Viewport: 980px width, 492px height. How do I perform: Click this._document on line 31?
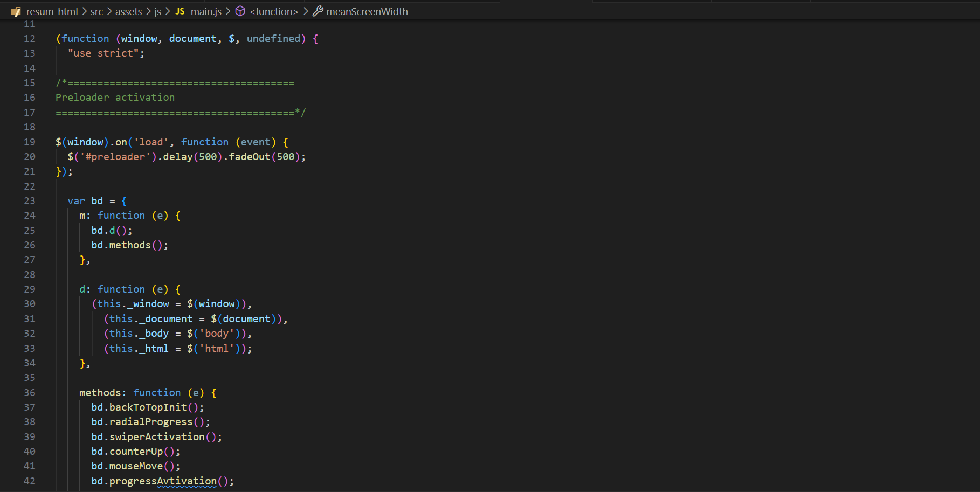[151, 319]
